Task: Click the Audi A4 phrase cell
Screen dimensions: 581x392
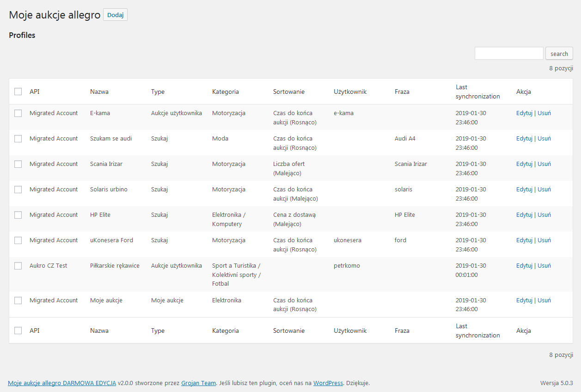Action: (405, 139)
